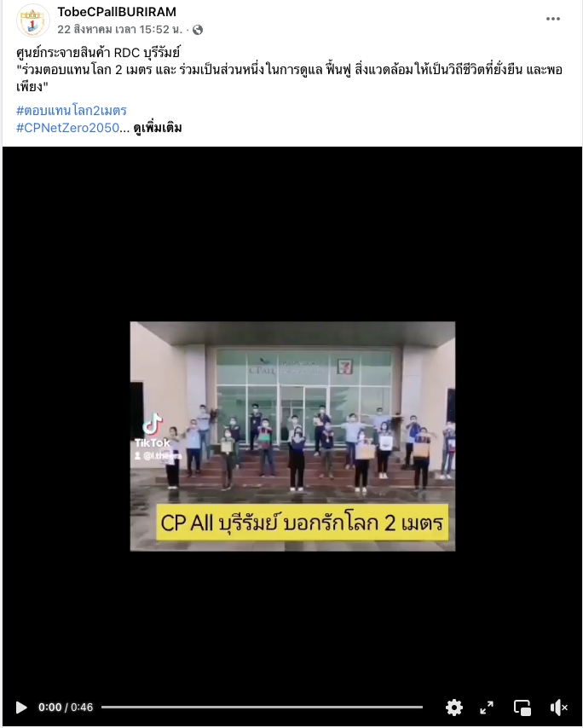Open video settings gear
Image resolution: width=583 pixels, height=728 pixels.
tap(454, 707)
